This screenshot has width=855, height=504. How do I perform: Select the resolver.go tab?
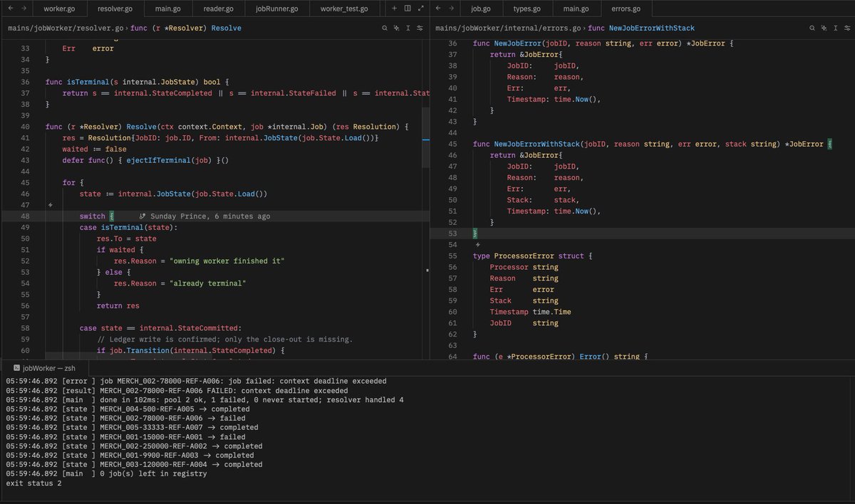(115, 9)
